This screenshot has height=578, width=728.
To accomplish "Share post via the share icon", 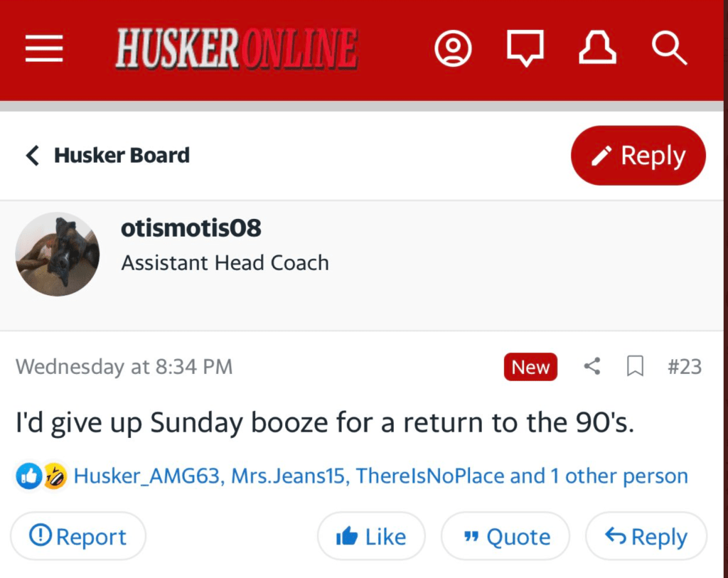I will point(591,367).
